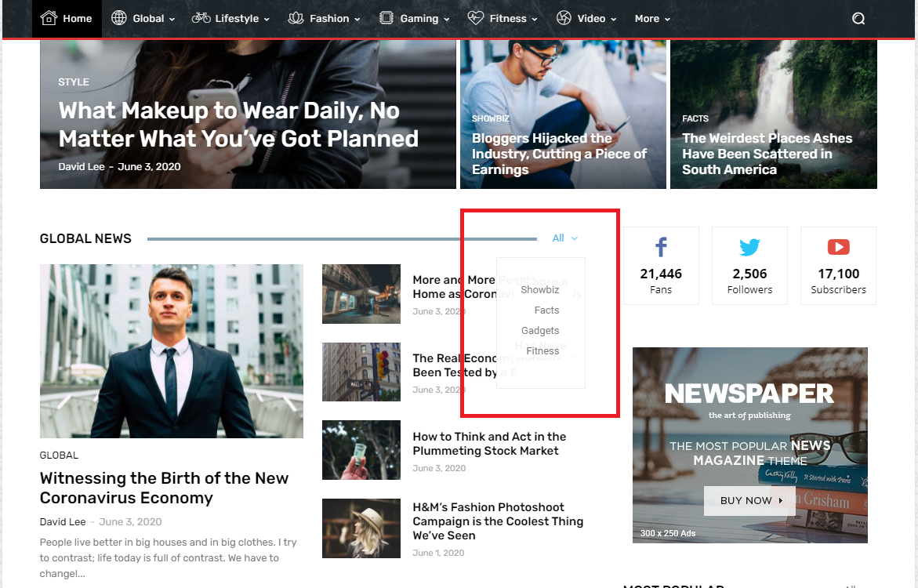This screenshot has height=588, width=918.
Task: Click the businessman in suit thumbnail
Action: [172, 350]
